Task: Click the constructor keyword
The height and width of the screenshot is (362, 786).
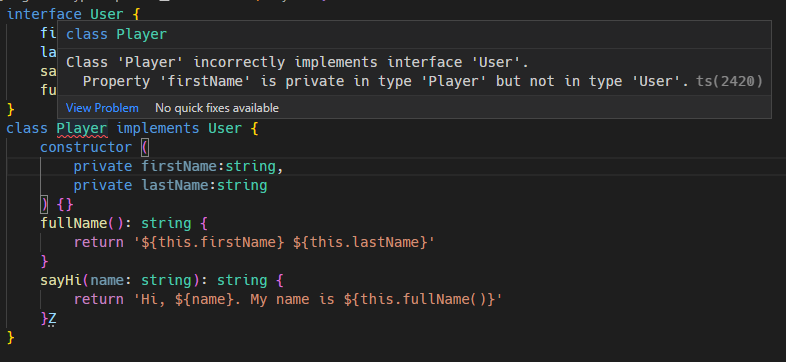Action: pyautogui.click(x=86, y=147)
